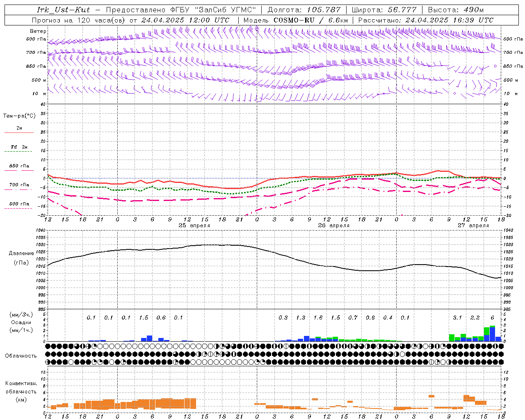Click the Ветер wind panel label
This screenshot has width=525, height=420.
[38, 31]
